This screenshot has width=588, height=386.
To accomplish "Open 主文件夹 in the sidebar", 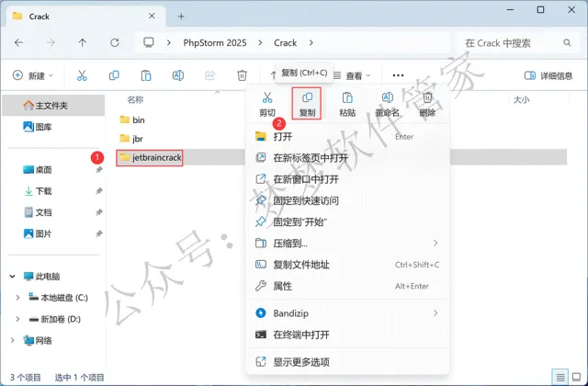I will (x=53, y=106).
